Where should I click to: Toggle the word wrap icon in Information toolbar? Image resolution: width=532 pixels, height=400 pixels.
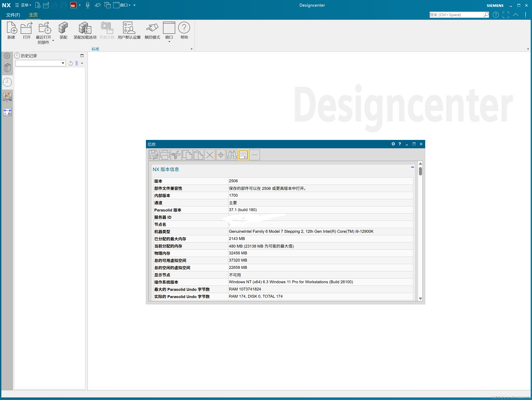pos(243,155)
